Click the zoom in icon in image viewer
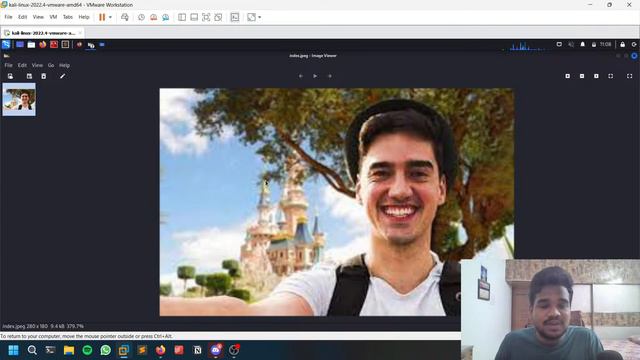The width and height of the screenshot is (640, 360). point(567,76)
